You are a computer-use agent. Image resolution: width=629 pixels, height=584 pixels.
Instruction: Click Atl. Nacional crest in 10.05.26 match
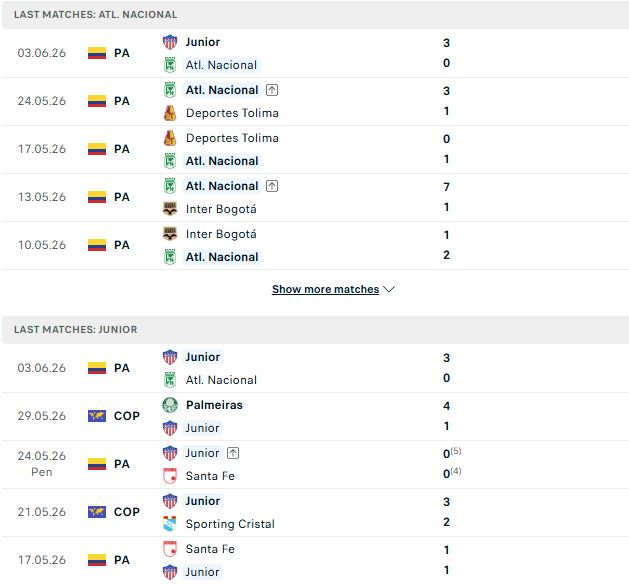(170, 257)
